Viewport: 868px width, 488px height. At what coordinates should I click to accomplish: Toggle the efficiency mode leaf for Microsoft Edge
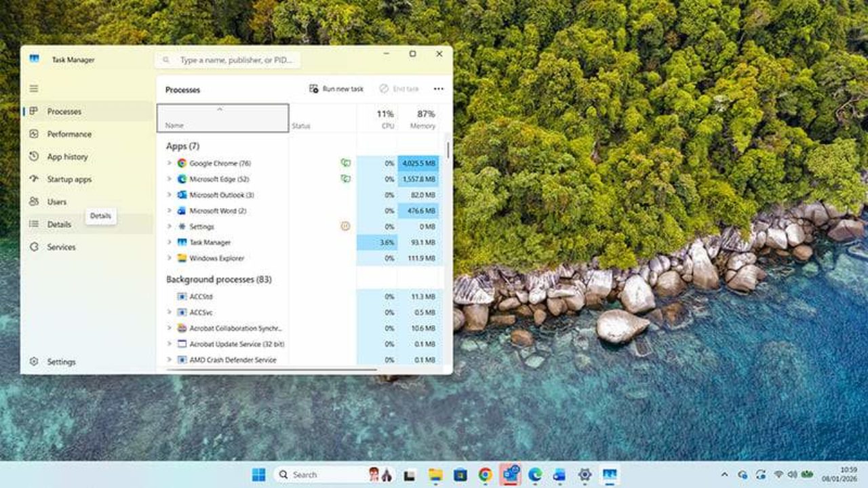tap(346, 179)
